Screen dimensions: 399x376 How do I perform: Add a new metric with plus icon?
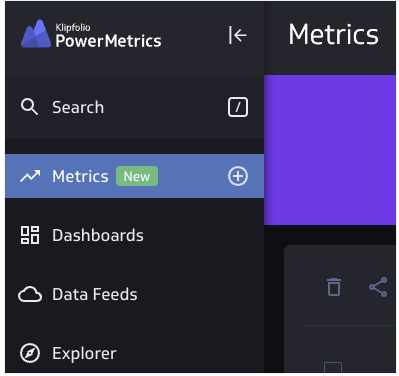(238, 176)
